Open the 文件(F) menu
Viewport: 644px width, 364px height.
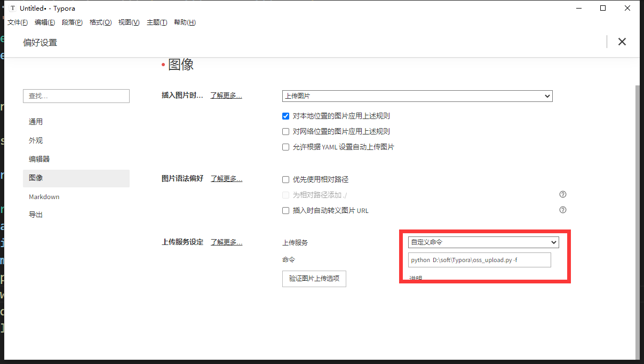[18, 22]
